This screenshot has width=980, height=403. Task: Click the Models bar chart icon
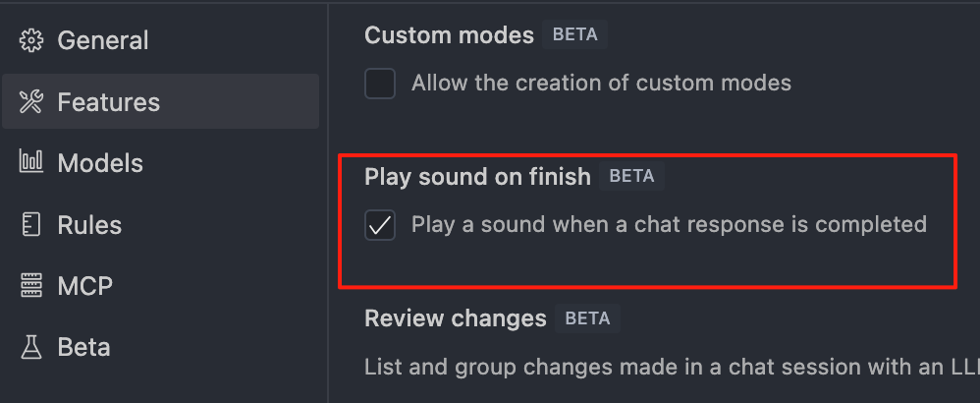(x=31, y=162)
